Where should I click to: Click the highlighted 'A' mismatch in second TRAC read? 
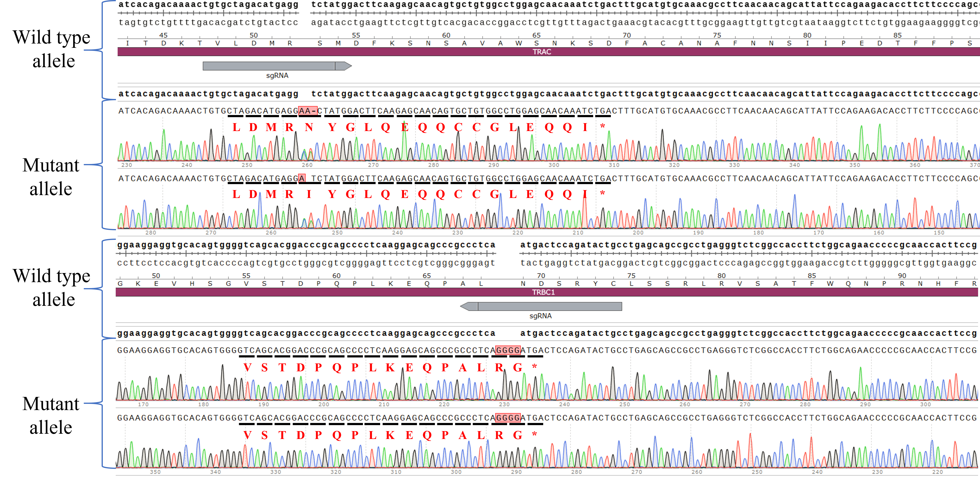[x=302, y=178]
